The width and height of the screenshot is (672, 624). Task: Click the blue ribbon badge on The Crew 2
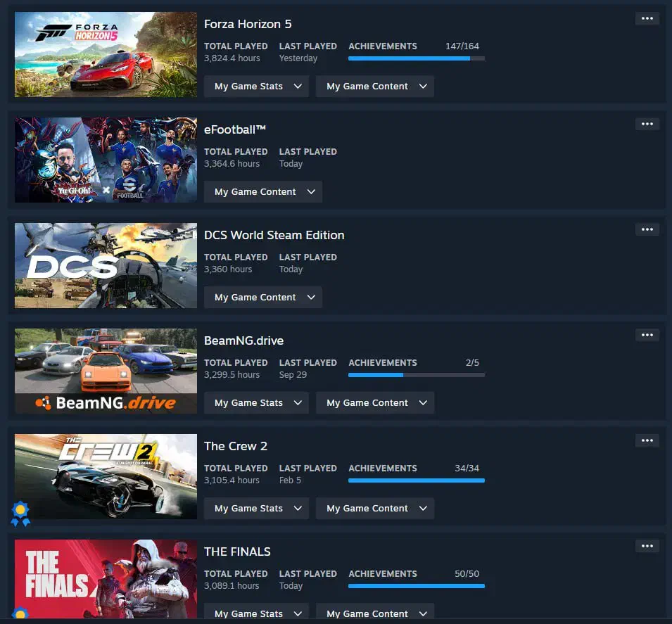pyautogui.click(x=20, y=514)
